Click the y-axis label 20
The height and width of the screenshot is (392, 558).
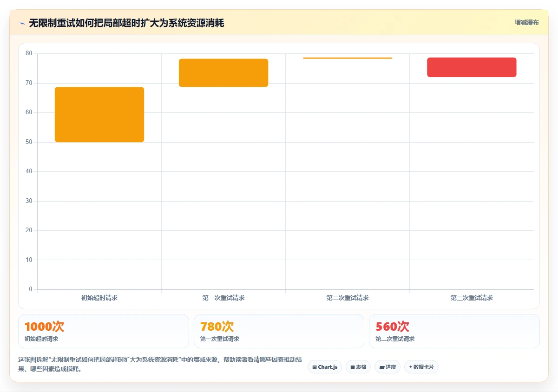coord(29,230)
